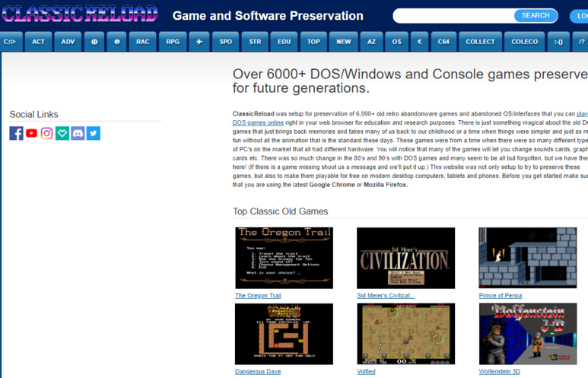Open the RPG games category

click(173, 42)
